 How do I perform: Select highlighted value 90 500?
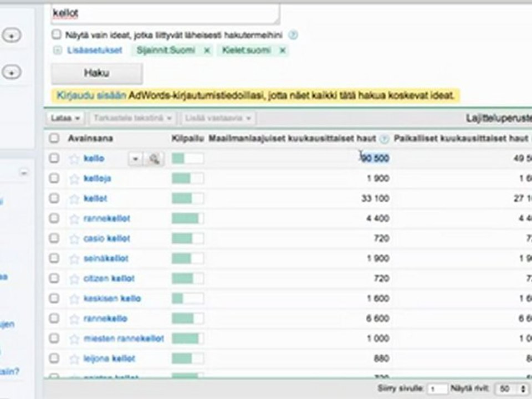375,158
